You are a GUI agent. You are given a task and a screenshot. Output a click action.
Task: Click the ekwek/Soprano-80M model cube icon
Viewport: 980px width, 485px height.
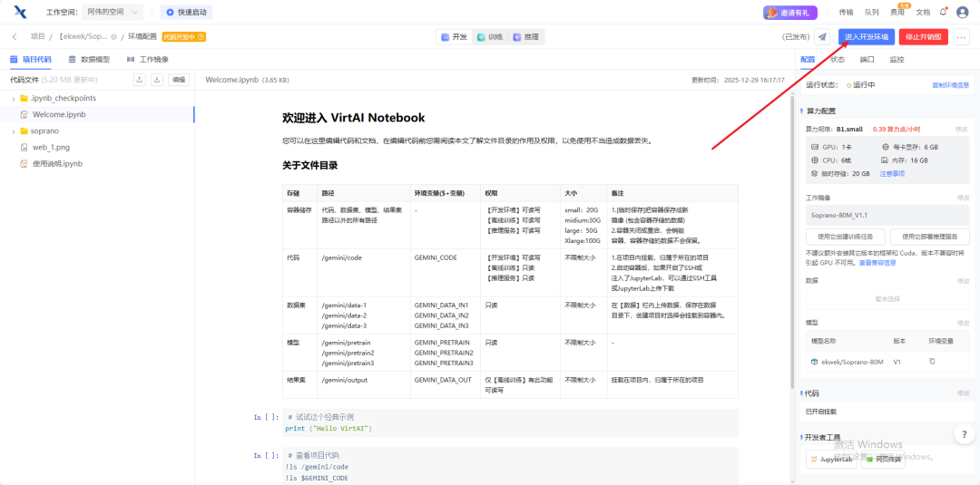point(814,362)
